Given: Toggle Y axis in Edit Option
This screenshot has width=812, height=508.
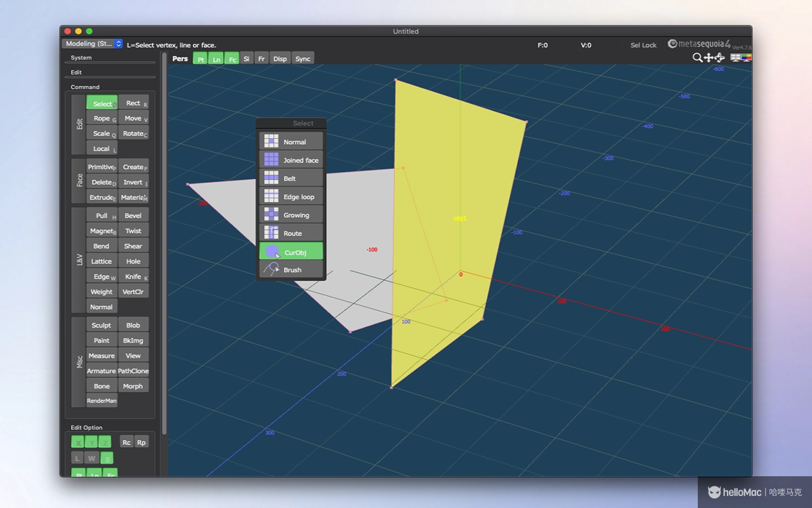Looking at the screenshot, I should pos(92,443).
